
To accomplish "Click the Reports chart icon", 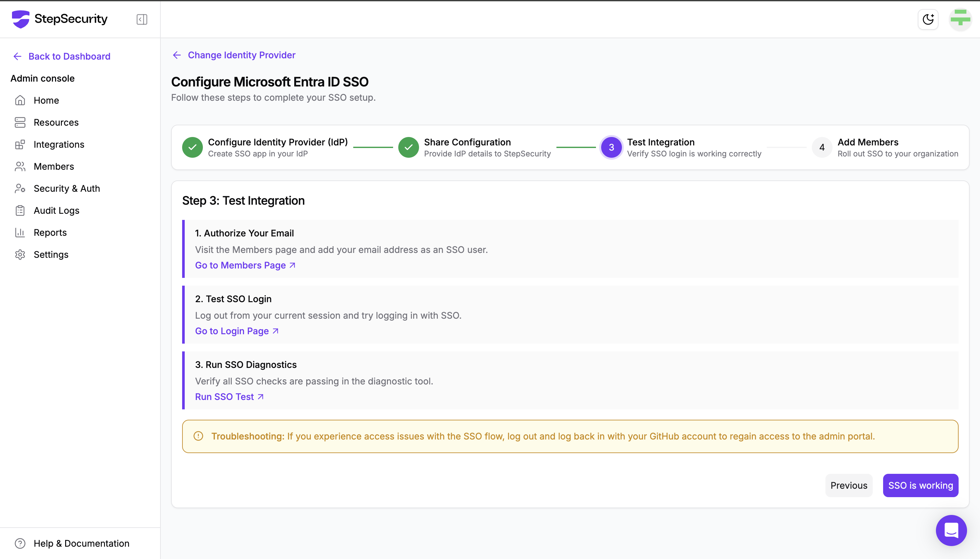I will (x=20, y=233).
